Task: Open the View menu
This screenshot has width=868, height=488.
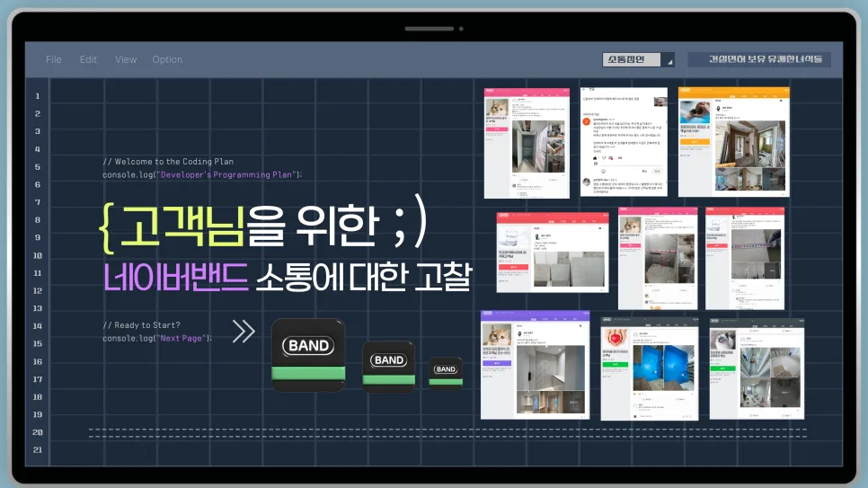Action: tap(126, 59)
